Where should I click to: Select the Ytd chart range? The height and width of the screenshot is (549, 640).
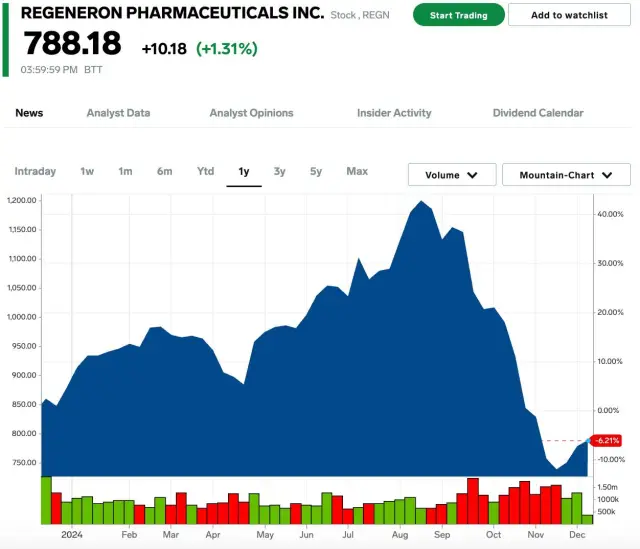tap(205, 171)
